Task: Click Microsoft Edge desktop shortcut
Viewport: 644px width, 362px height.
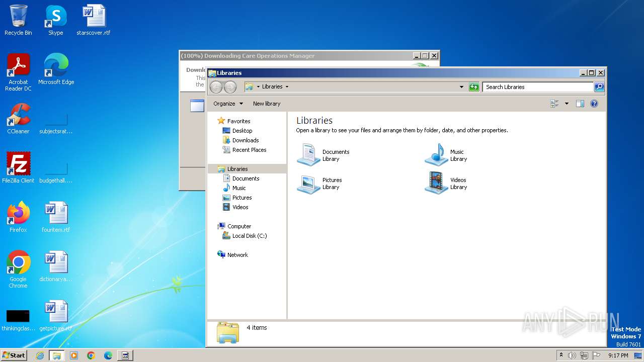Action: click(x=56, y=69)
